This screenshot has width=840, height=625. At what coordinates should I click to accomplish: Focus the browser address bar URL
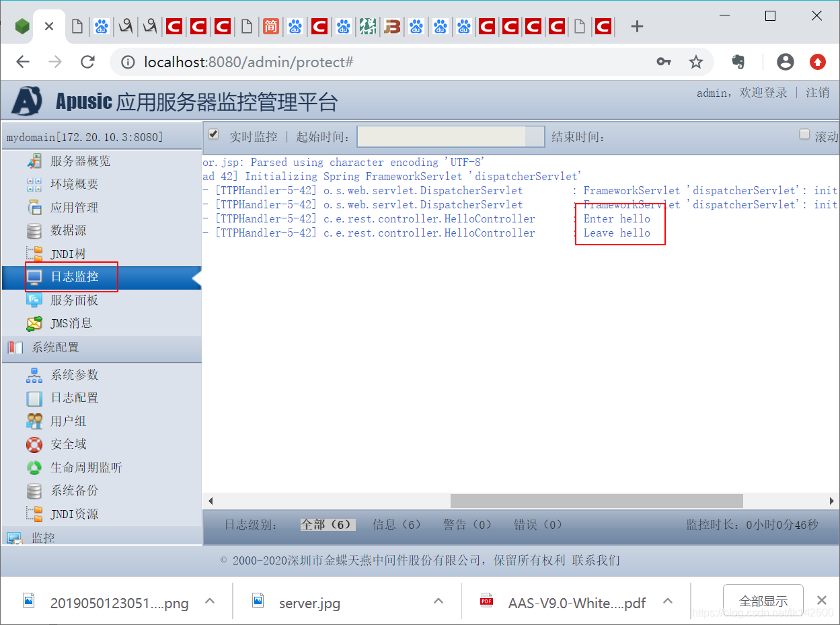coord(249,62)
